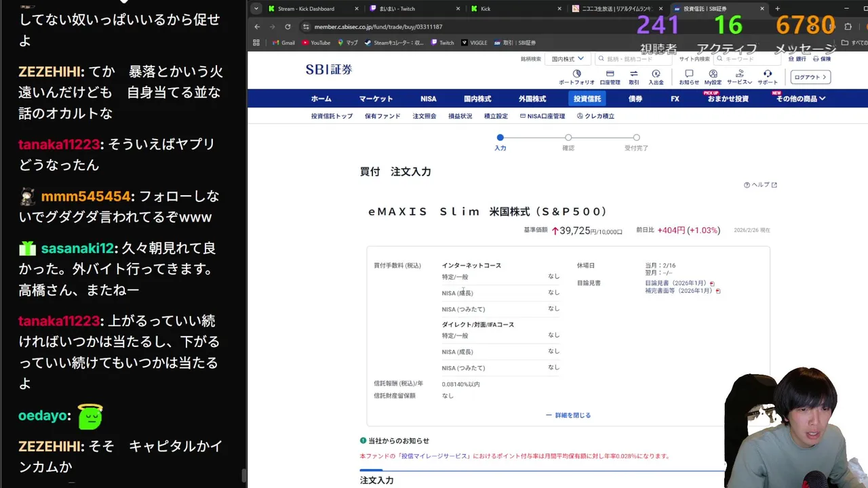
Task: Open the 取引 arrows icon
Action: (633, 74)
